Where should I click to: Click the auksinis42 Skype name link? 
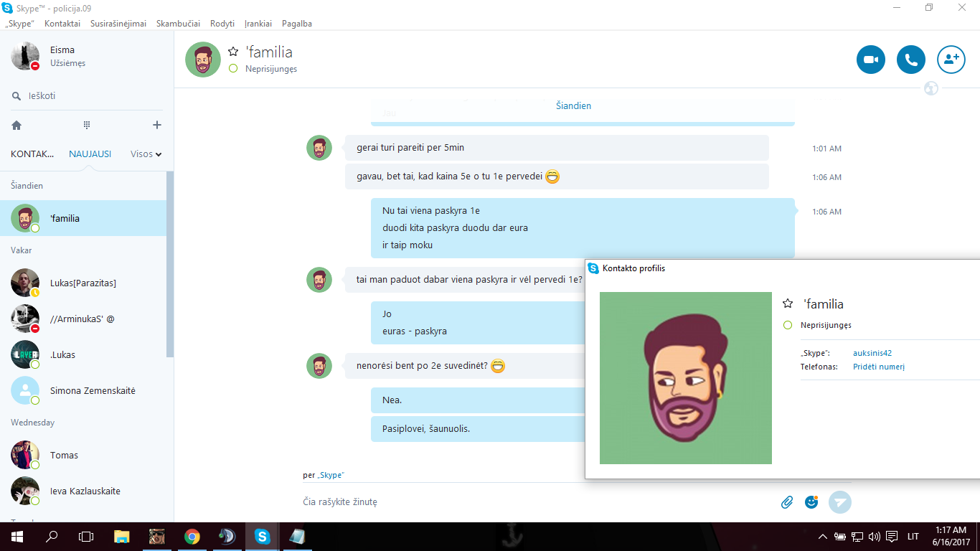872,353
